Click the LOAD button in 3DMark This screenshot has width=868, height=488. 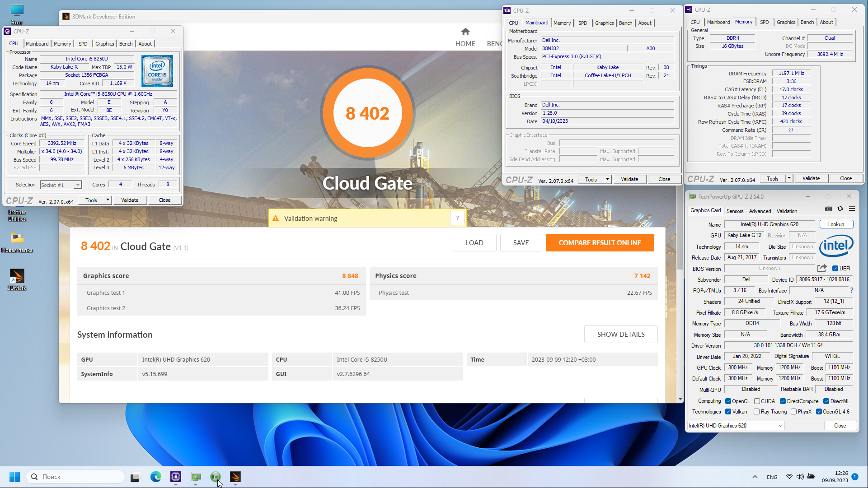[474, 243]
